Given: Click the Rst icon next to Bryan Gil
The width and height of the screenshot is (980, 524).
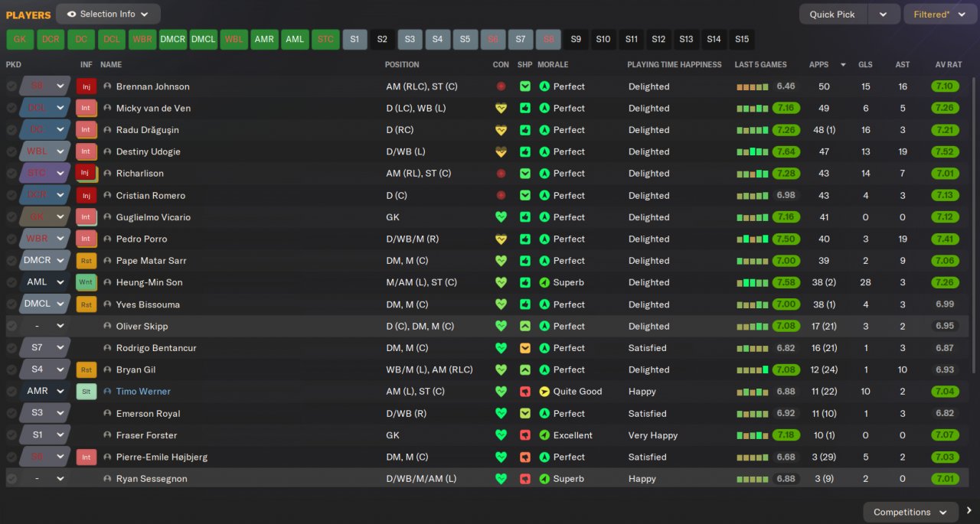Looking at the screenshot, I should pos(87,369).
